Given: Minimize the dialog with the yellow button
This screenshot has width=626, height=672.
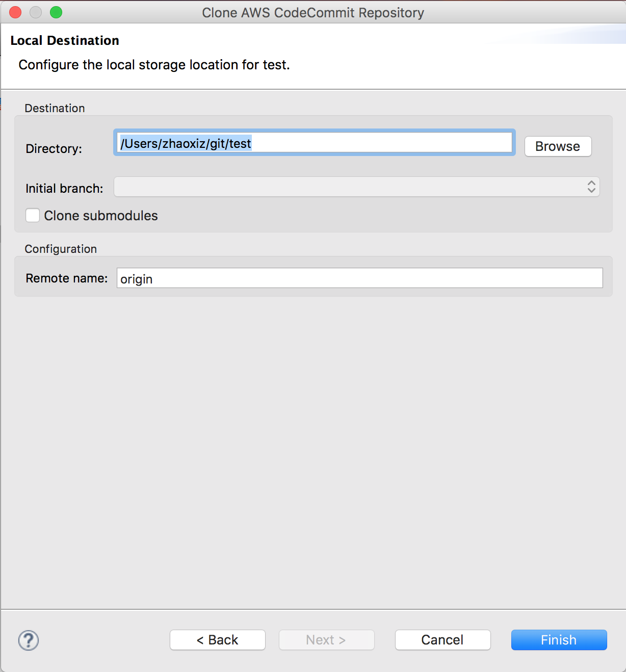Looking at the screenshot, I should point(36,12).
